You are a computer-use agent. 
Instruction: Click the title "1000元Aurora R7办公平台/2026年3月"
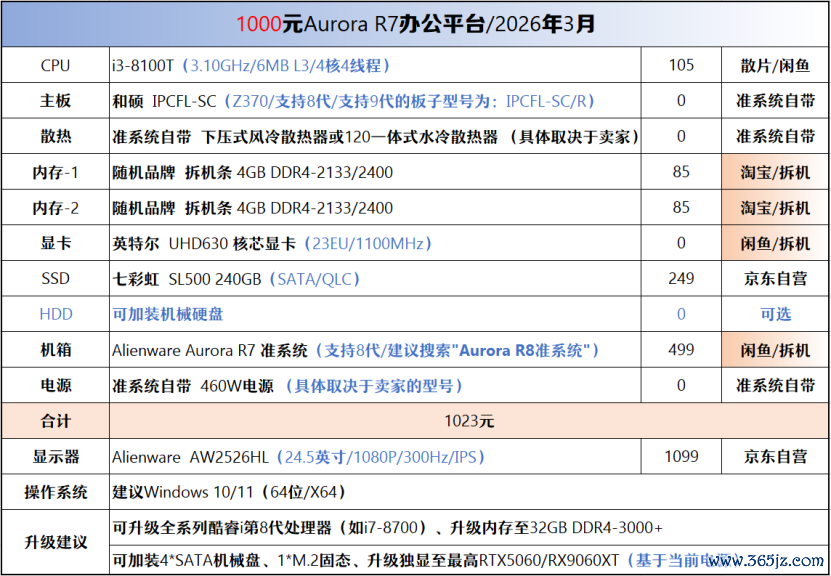(415, 24)
